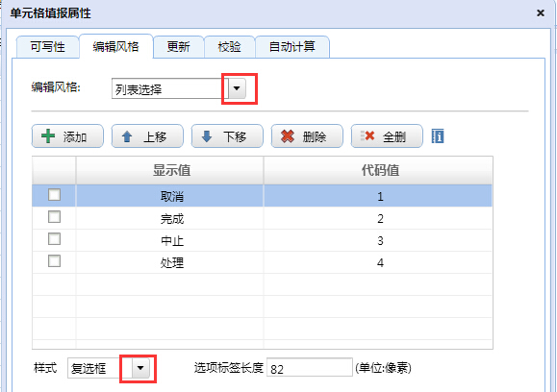557x392 pixels.
Task: Click the 选项标签长度 input field
Action: [310, 368]
